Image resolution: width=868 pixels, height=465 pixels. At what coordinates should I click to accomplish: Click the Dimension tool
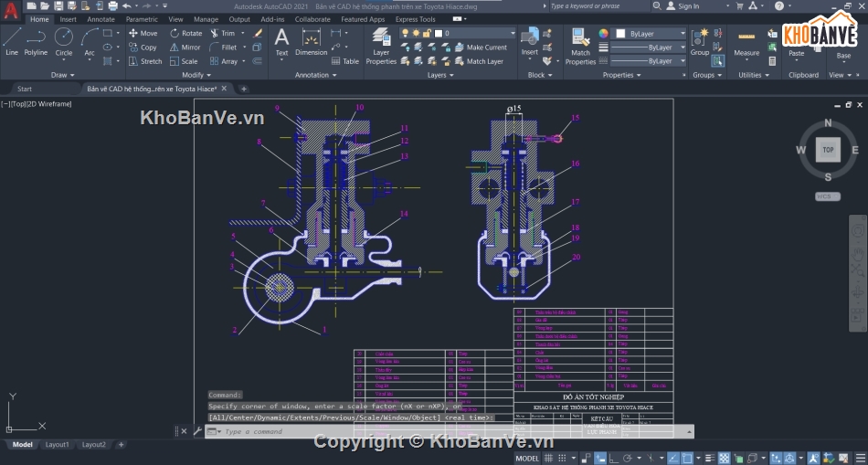tap(311, 43)
